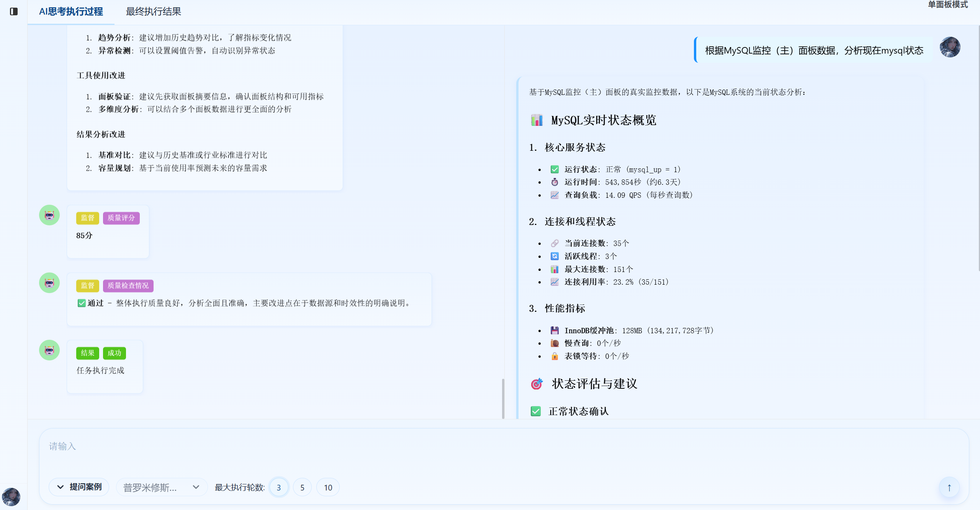The image size is (980, 510).
Task: Set max execution rounds to 10
Action: 328,487
